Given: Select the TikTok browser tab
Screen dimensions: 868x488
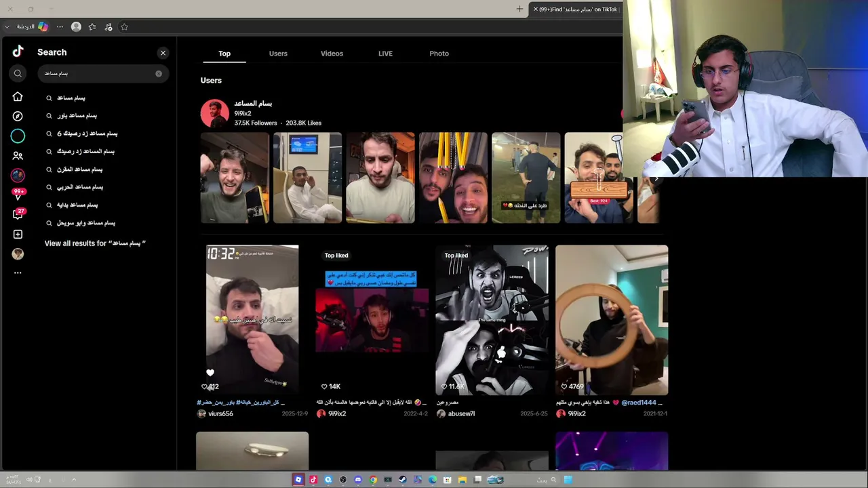Looking at the screenshot, I should pos(576,9).
